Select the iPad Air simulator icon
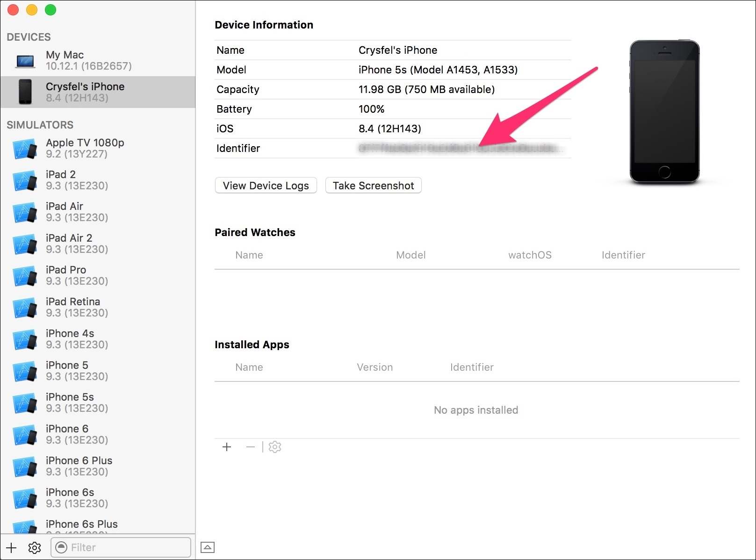 25,212
